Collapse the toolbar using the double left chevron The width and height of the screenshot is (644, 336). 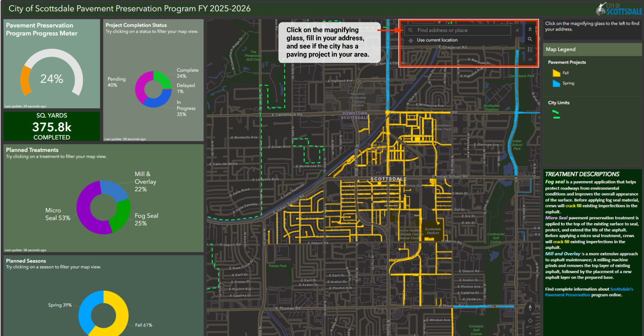[x=530, y=60]
